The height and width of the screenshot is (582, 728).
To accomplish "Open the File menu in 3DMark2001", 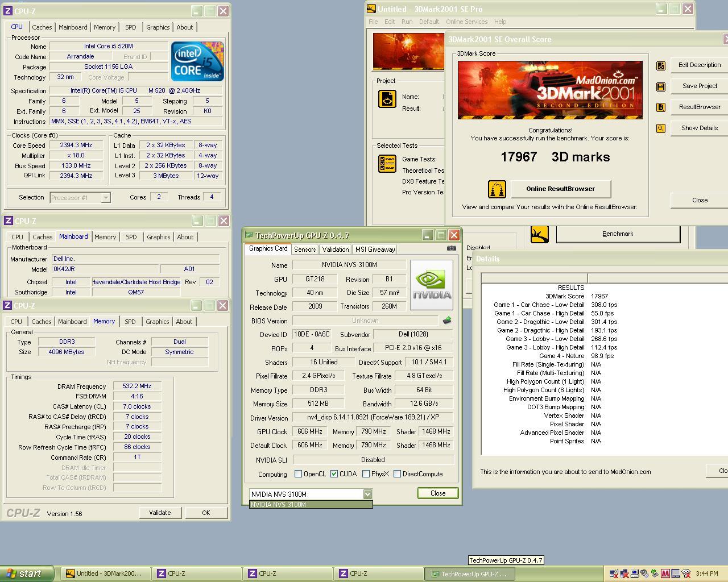I will [373, 22].
